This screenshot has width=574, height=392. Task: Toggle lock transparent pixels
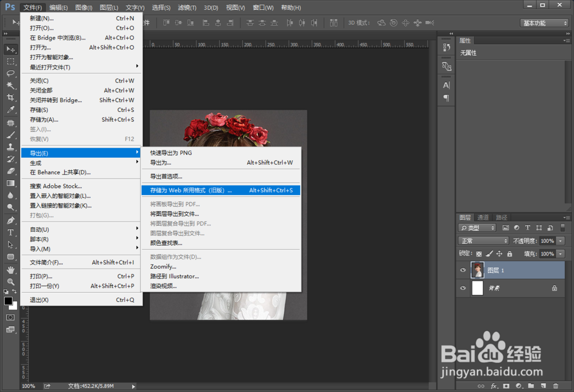[479, 254]
